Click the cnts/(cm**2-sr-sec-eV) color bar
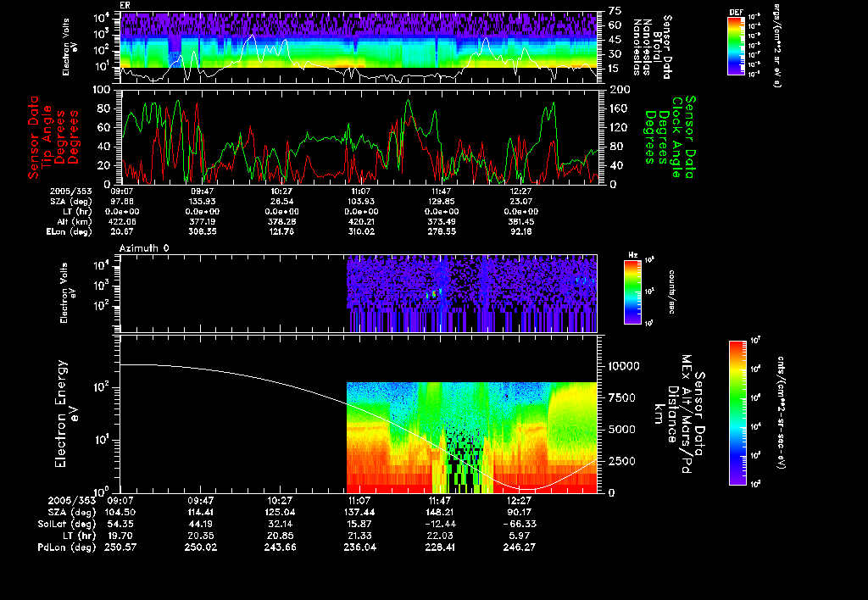 (x=737, y=413)
